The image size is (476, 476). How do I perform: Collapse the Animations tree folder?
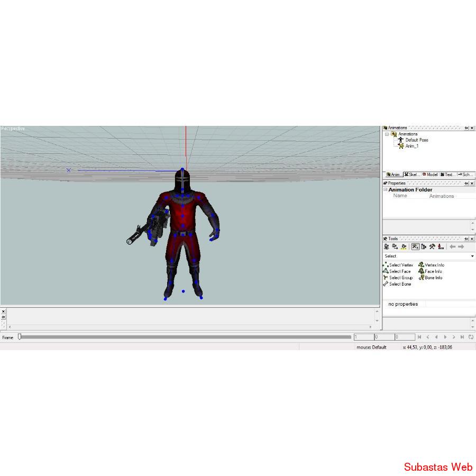(387, 134)
